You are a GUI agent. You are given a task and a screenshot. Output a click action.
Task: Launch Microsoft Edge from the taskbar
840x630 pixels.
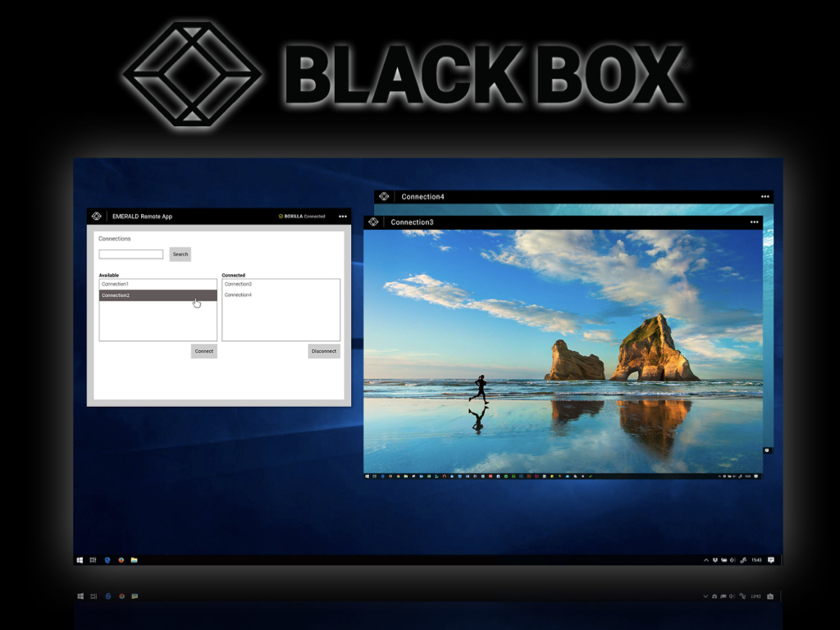coord(107,560)
